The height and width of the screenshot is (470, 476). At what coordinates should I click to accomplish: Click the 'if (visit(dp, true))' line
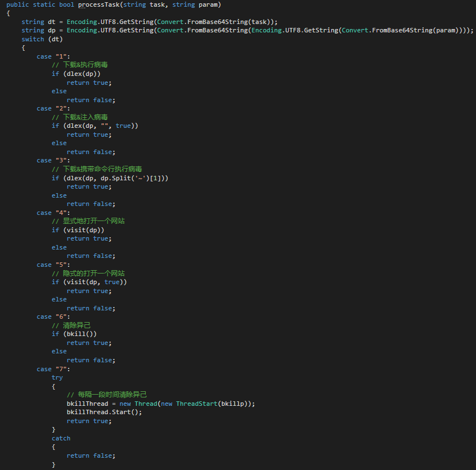pos(89,282)
